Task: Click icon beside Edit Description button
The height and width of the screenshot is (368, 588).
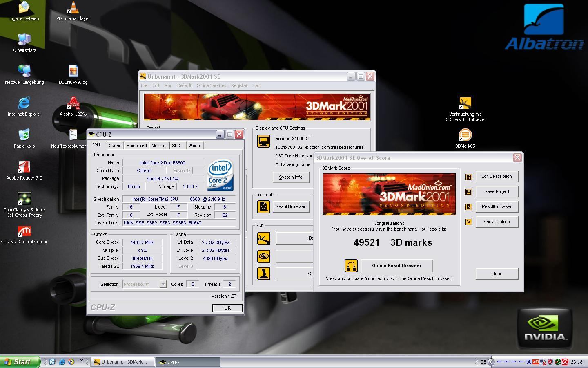Action: coord(469,177)
